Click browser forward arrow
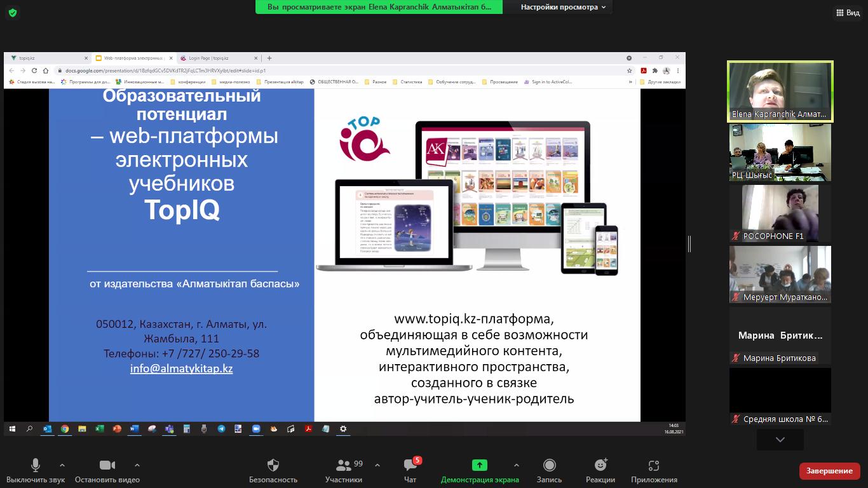 click(x=23, y=71)
